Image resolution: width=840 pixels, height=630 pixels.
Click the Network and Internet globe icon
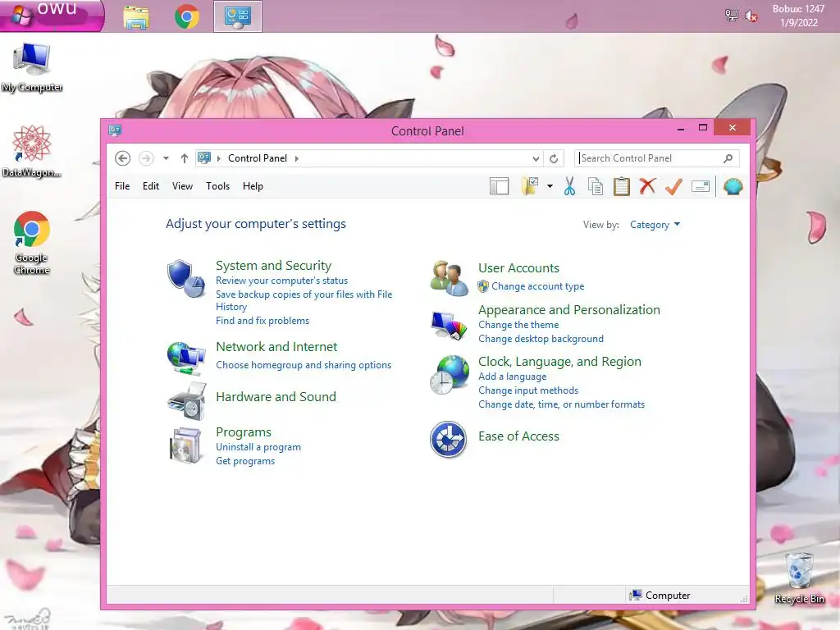pos(186,358)
